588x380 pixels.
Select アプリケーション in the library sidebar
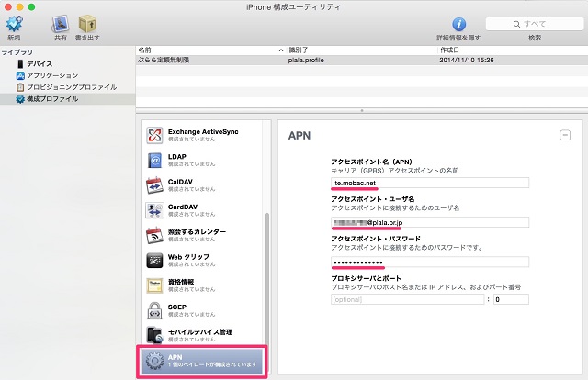(52, 75)
